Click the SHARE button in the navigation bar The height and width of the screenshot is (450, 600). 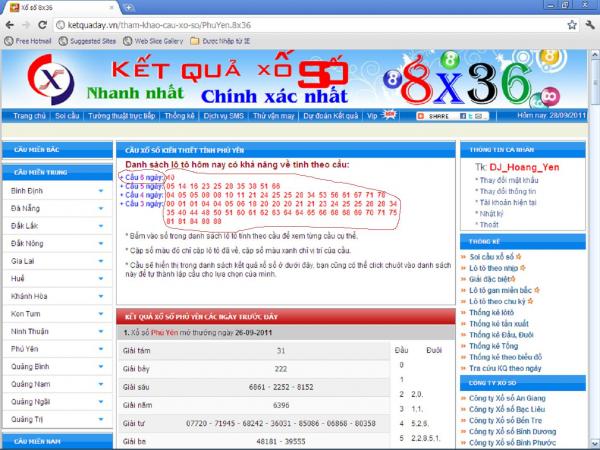434,116
